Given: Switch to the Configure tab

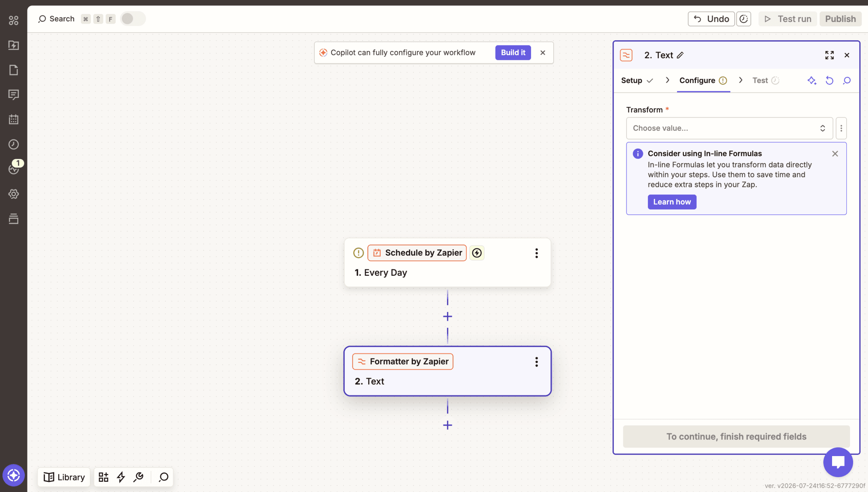Looking at the screenshot, I should pos(703,80).
